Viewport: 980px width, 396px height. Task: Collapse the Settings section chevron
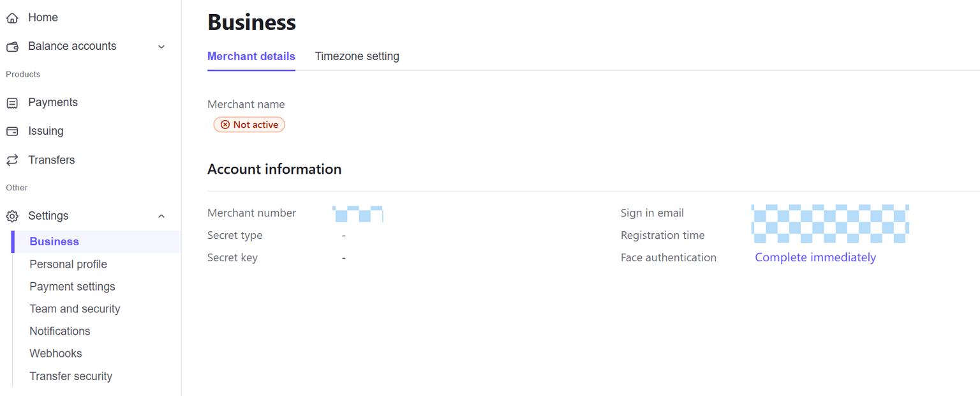[x=161, y=216]
